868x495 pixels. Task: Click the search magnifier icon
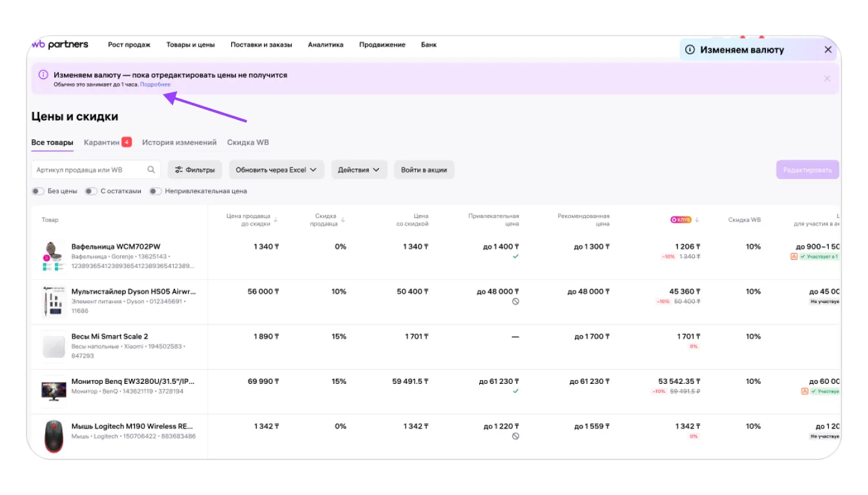[x=151, y=170]
